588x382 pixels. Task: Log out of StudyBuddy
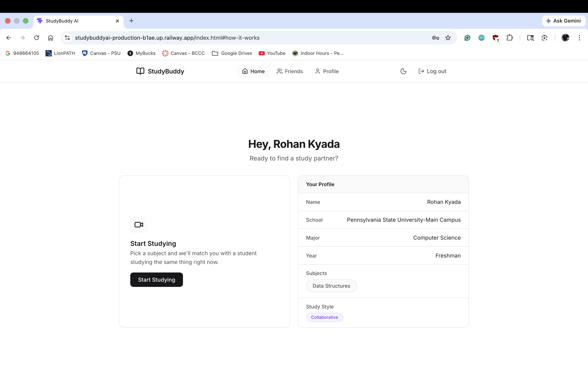click(x=432, y=71)
